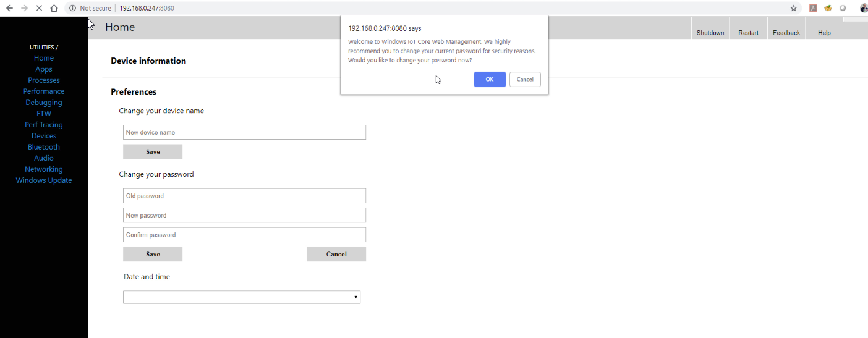Click the UTILITIES / header
This screenshot has height=338, width=868.
(44, 47)
